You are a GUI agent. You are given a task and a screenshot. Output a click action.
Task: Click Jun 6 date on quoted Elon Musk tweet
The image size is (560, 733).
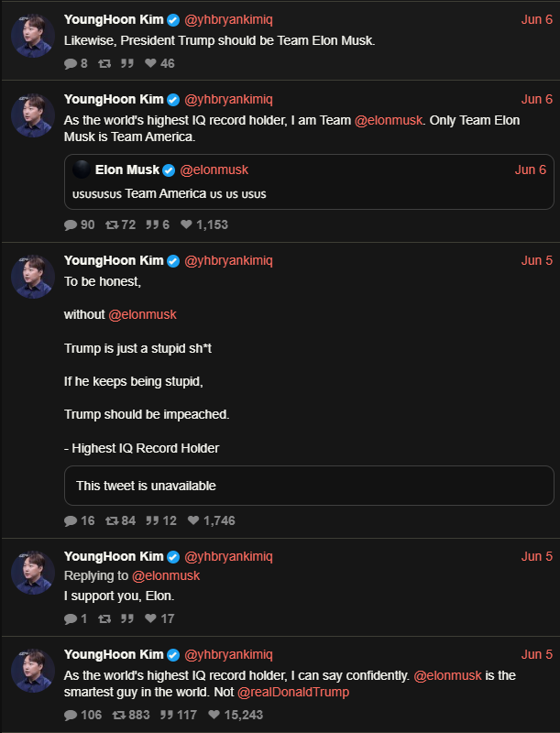coord(530,170)
